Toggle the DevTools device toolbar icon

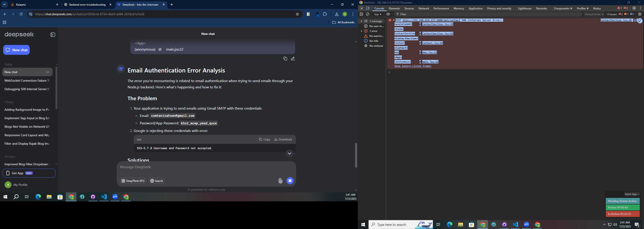(x=368, y=8)
